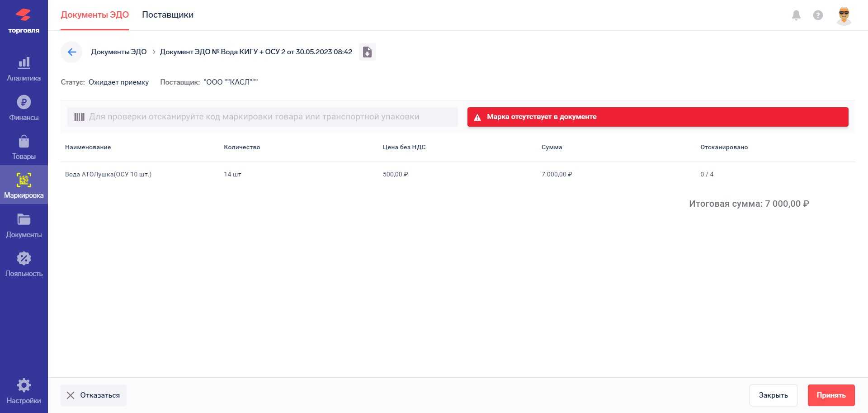Open the Документы folder section
This screenshot has width=868, height=413.
point(24,225)
